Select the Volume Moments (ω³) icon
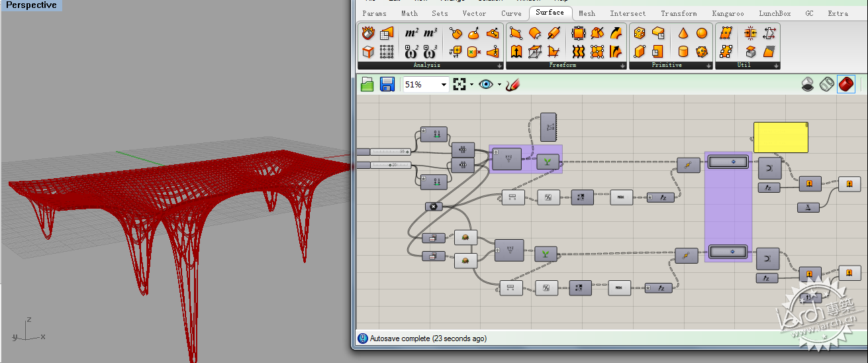The image size is (868, 363). 430,52
